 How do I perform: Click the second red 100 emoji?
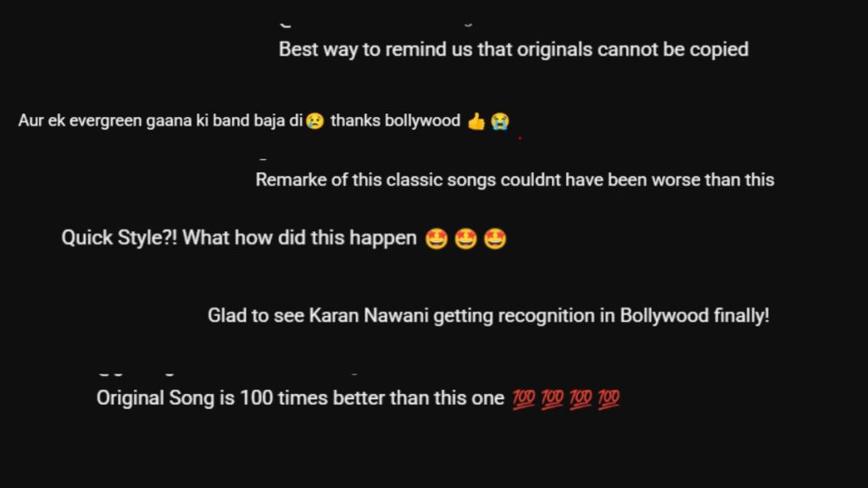pyautogui.click(x=552, y=398)
